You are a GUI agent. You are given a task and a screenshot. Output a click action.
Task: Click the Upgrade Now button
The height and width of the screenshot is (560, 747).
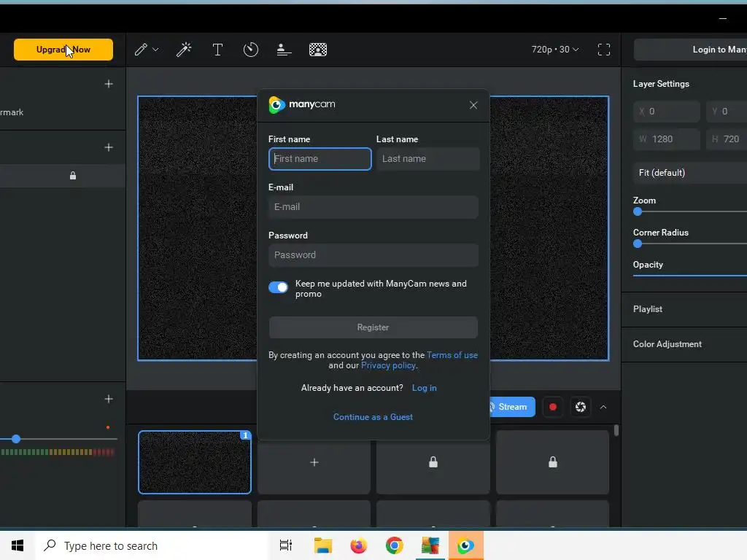pyautogui.click(x=63, y=50)
